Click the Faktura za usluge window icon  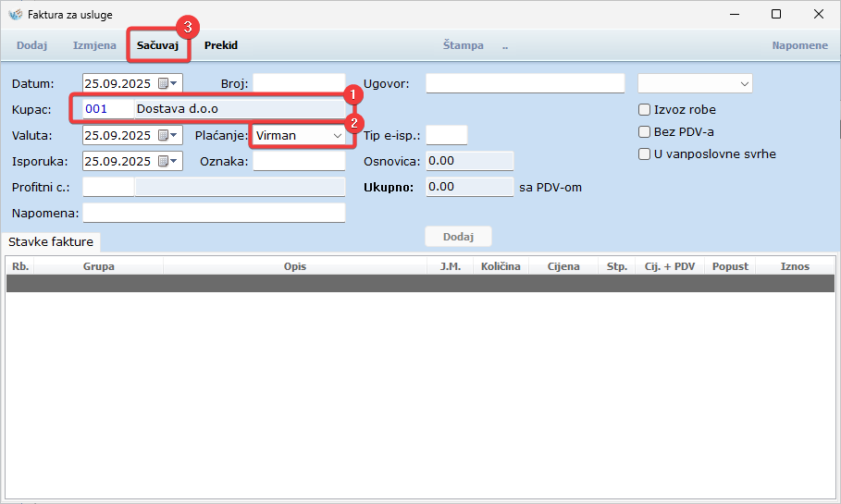[x=15, y=15]
